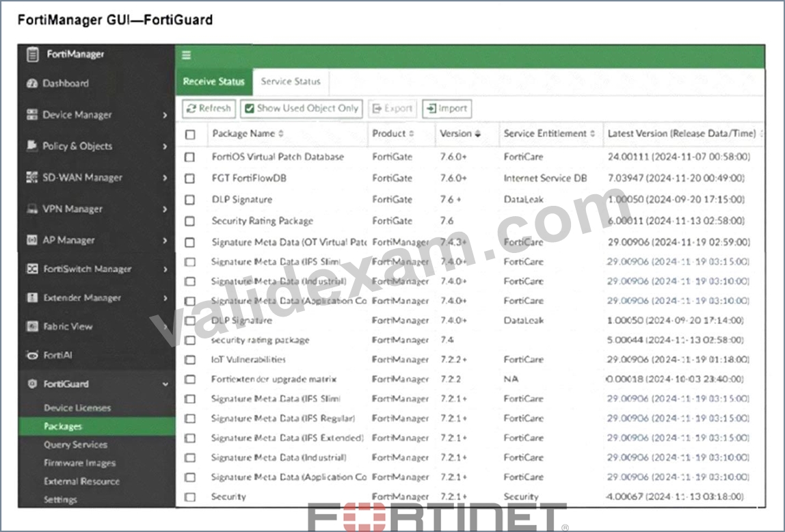
Task: Switch to the Service Status tab
Action: 291,81
